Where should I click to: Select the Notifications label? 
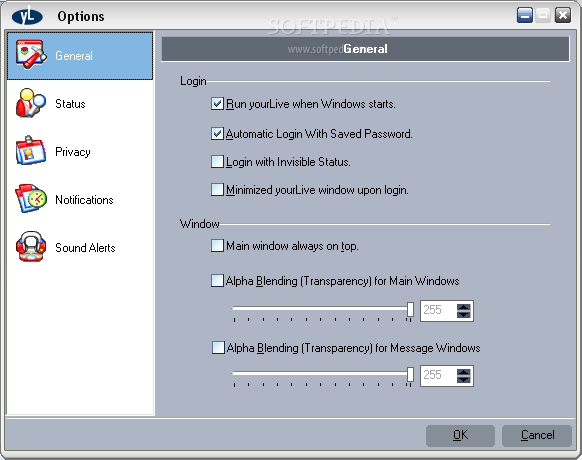point(84,200)
